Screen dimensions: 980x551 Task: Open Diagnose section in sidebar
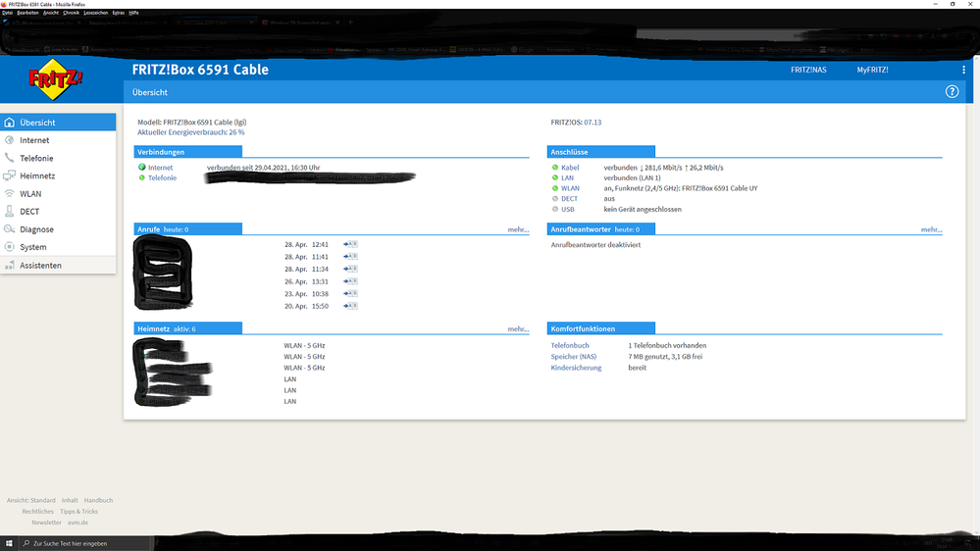pos(58,229)
